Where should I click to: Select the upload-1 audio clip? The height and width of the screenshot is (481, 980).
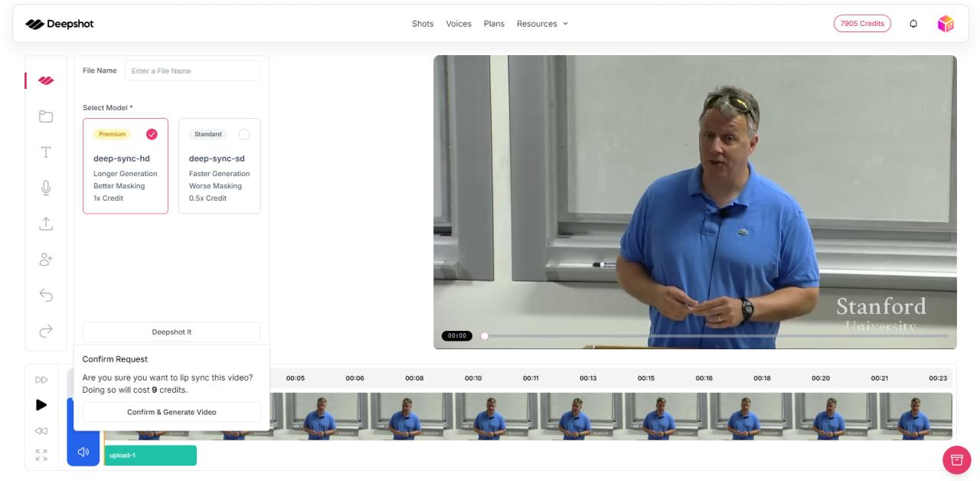click(x=151, y=455)
